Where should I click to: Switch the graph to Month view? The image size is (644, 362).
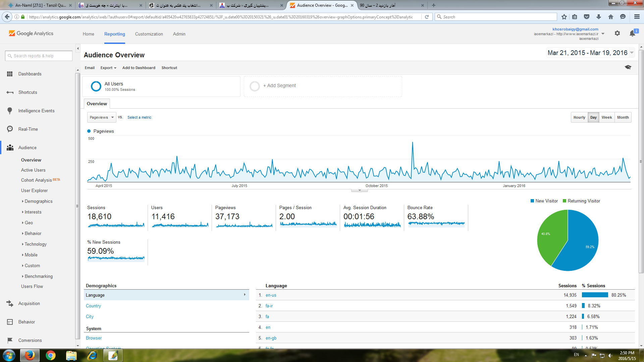pyautogui.click(x=623, y=117)
